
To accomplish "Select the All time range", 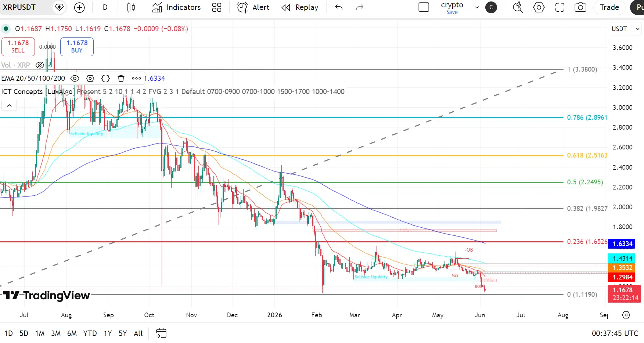I will [x=138, y=333].
